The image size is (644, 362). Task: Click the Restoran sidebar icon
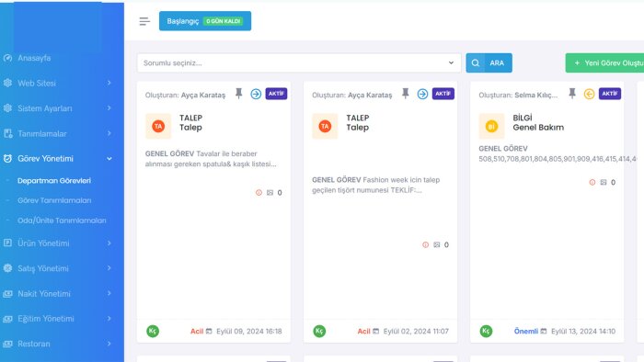7,344
